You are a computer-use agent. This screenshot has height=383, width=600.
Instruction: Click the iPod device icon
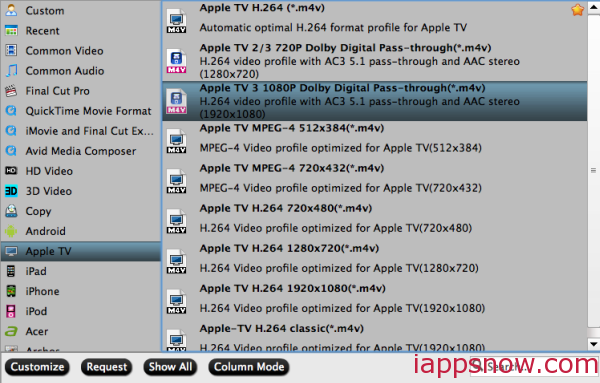coord(11,311)
